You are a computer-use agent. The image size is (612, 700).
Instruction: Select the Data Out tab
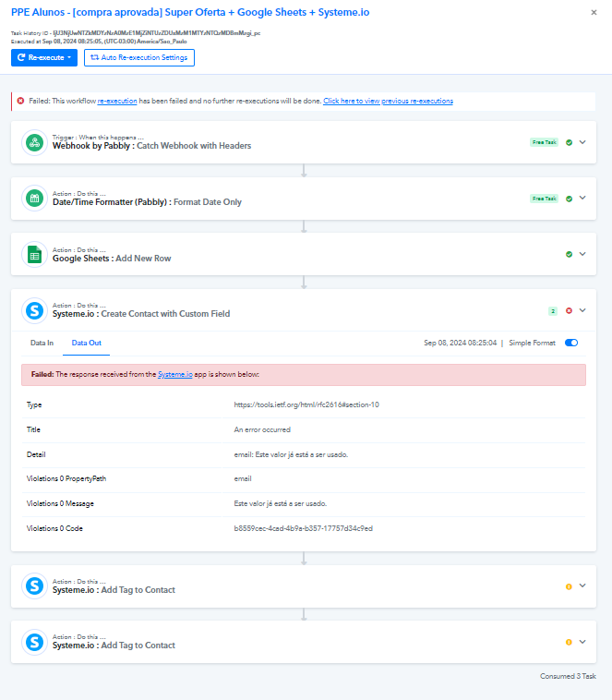pyautogui.click(x=87, y=343)
